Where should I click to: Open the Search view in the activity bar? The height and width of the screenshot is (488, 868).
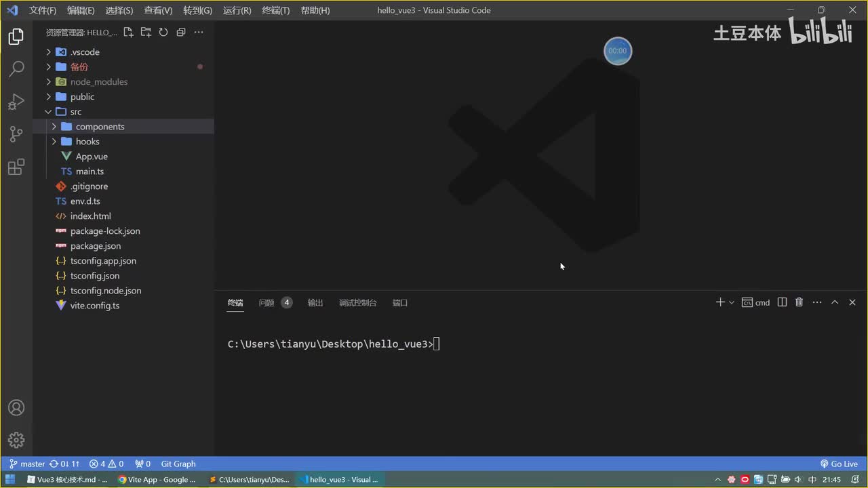click(x=16, y=69)
